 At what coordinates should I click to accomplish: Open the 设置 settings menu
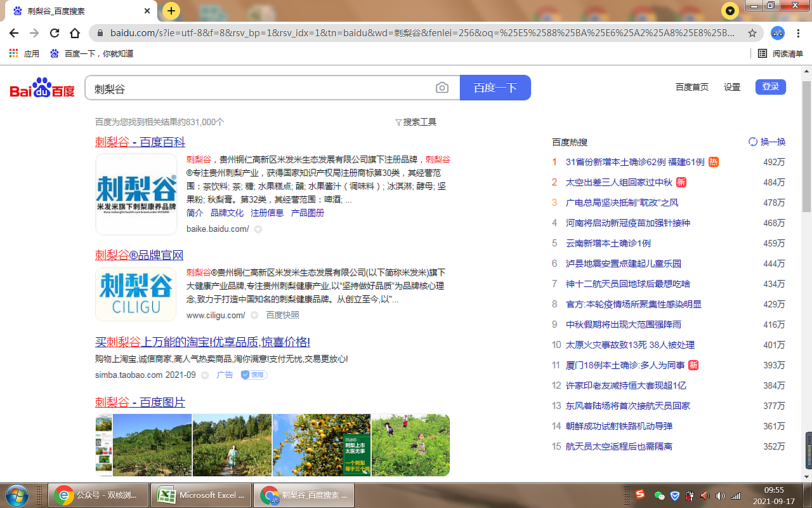pos(732,87)
